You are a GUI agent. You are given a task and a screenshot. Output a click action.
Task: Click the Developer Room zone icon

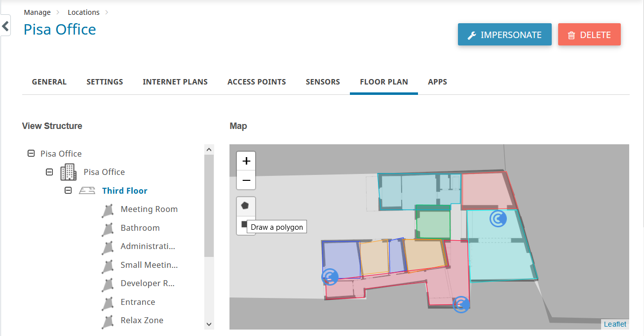pyautogui.click(x=107, y=285)
